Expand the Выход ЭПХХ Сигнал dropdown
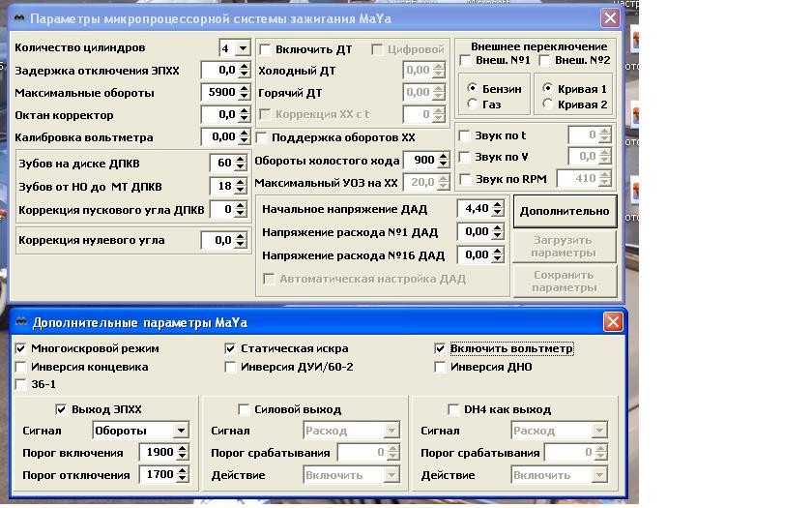 [x=181, y=431]
